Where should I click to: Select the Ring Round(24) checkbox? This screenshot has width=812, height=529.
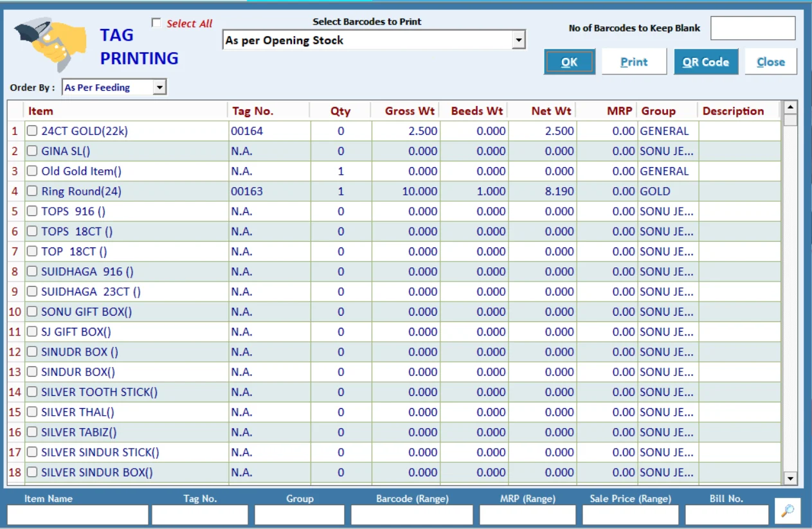32,191
